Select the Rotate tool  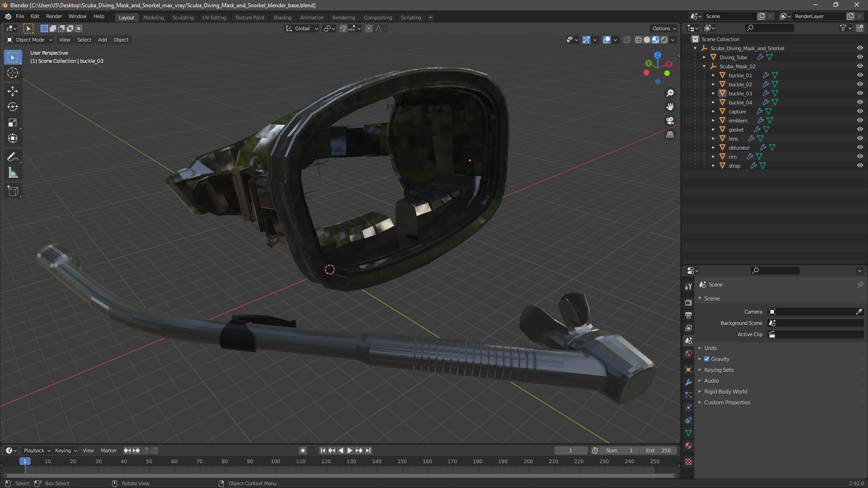tap(13, 107)
